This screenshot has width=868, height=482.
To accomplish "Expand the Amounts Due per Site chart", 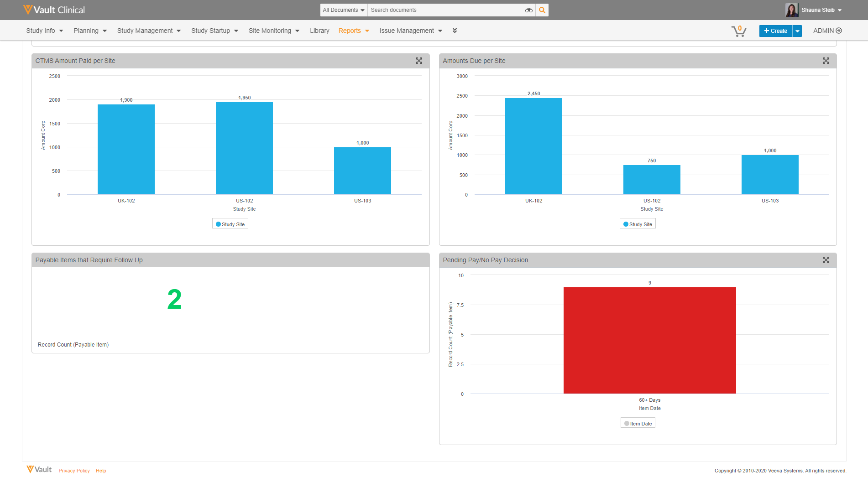I will 826,61.
